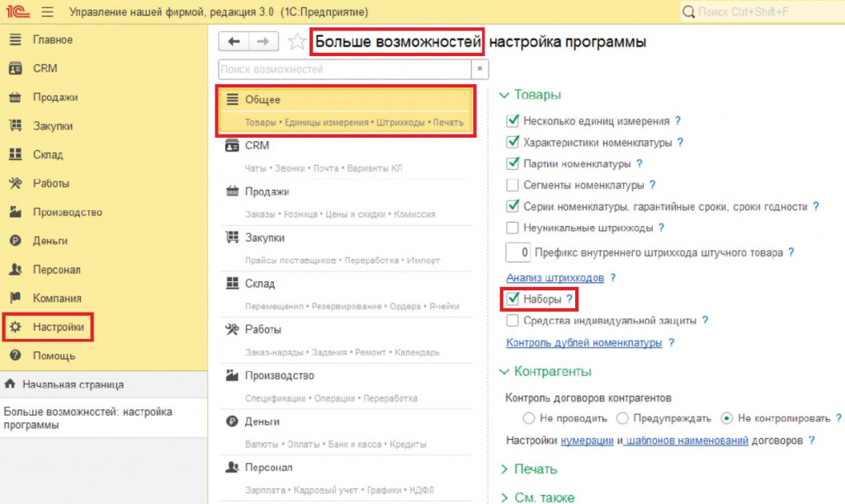
Task: Select the Не контролировать radio button
Action: tap(727, 418)
